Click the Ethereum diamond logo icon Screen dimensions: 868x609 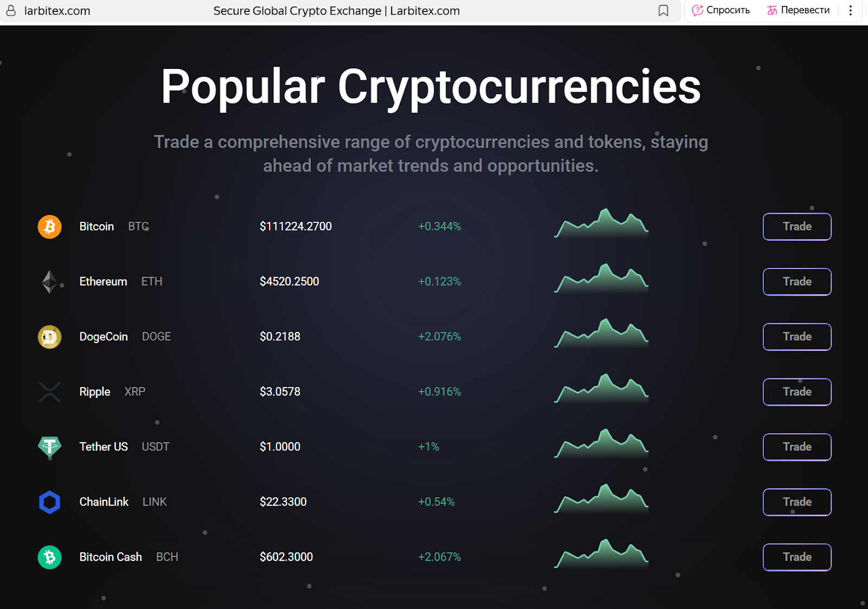point(49,282)
